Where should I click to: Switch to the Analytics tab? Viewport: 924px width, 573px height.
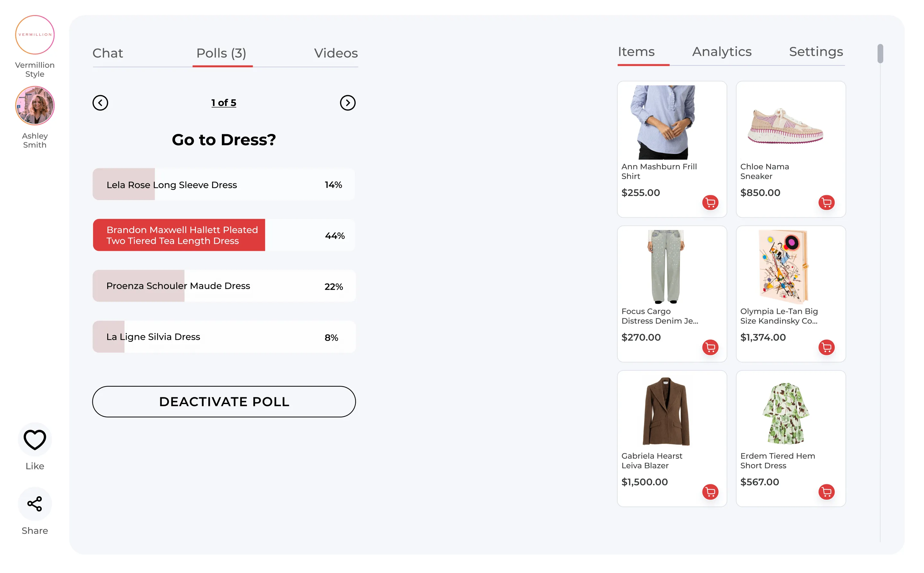(x=721, y=52)
